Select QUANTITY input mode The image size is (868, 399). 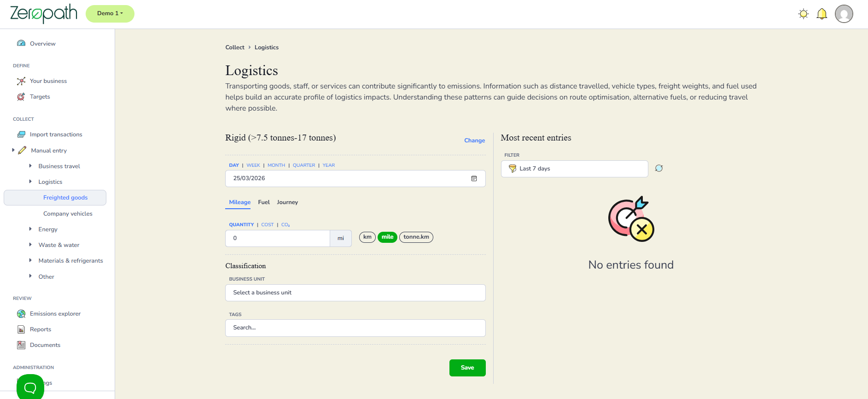pyautogui.click(x=241, y=225)
